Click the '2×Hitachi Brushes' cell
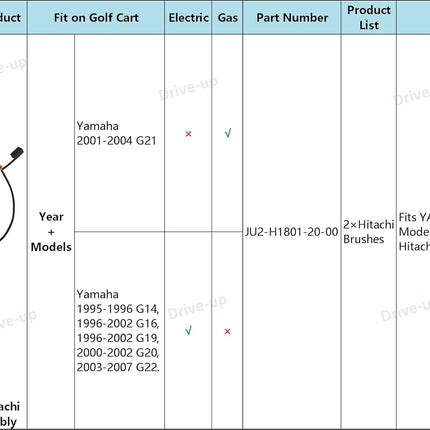430x430 pixels. point(369,232)
